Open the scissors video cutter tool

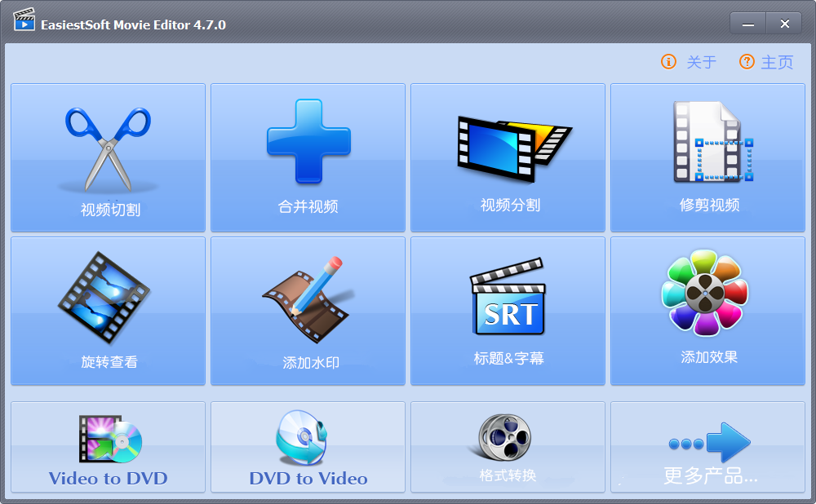pos(109,149)
